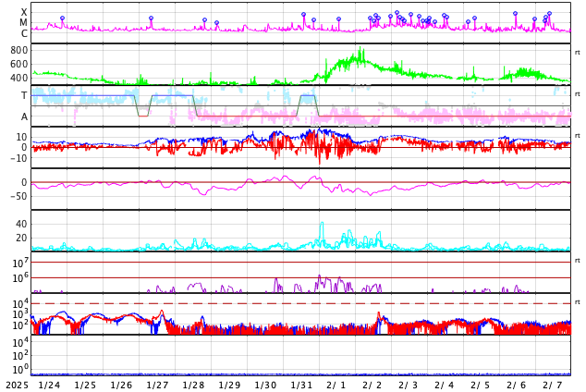
Task: Select the 20 axis label
Action: [21, 238]
